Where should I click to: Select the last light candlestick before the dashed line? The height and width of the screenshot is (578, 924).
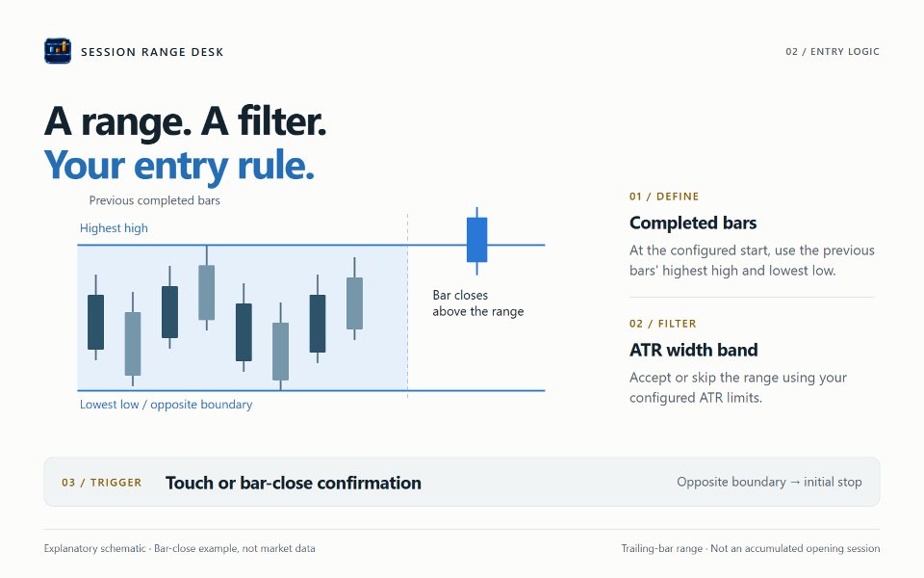(354, 299)
